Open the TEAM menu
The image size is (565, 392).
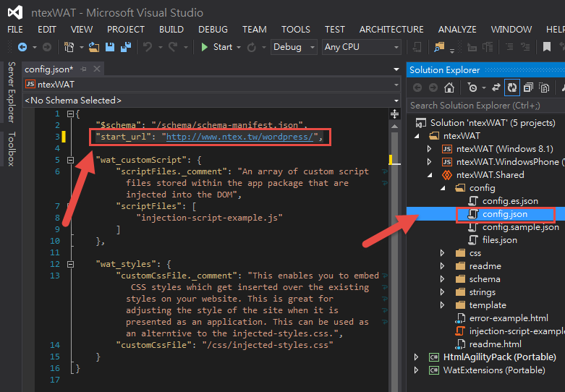255,29
